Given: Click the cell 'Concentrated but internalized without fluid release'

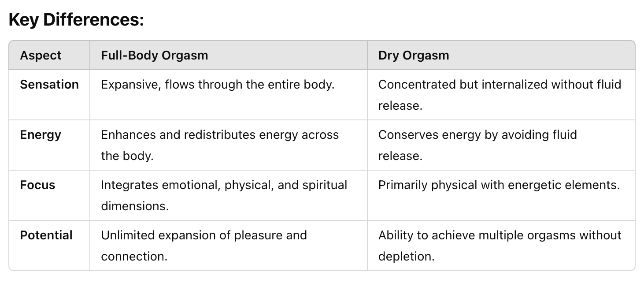Looking at the screenshot, I should click(x=501, y=95).
